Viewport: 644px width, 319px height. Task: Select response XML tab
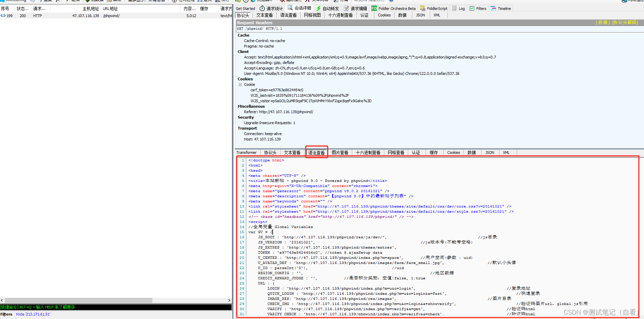coord(506,152)
